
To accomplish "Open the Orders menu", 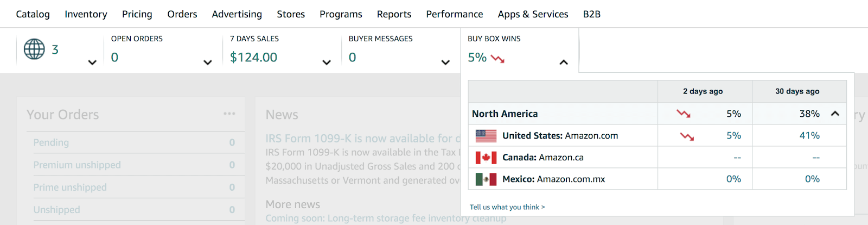I will point(182,14).
